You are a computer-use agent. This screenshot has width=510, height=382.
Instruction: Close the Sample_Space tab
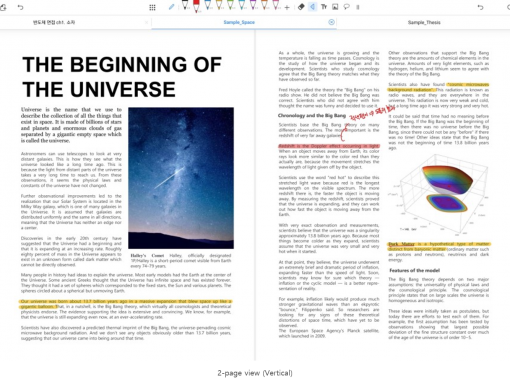click(x=331, y=22)
